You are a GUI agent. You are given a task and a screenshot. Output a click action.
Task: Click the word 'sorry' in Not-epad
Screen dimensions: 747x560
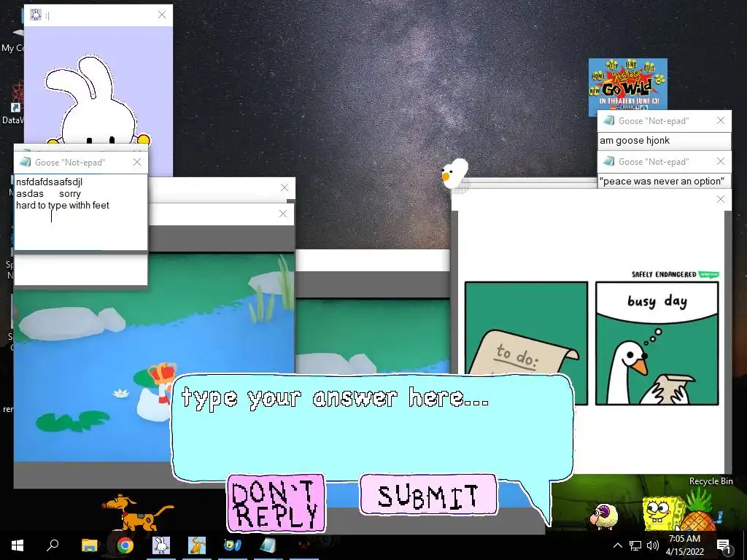tap(70, 194)
